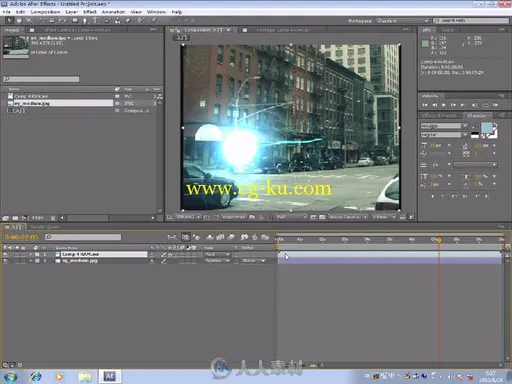Switch to the Effects & Presets tab
Viewport: 512px width, 384px height.
[x=439, y=116]
